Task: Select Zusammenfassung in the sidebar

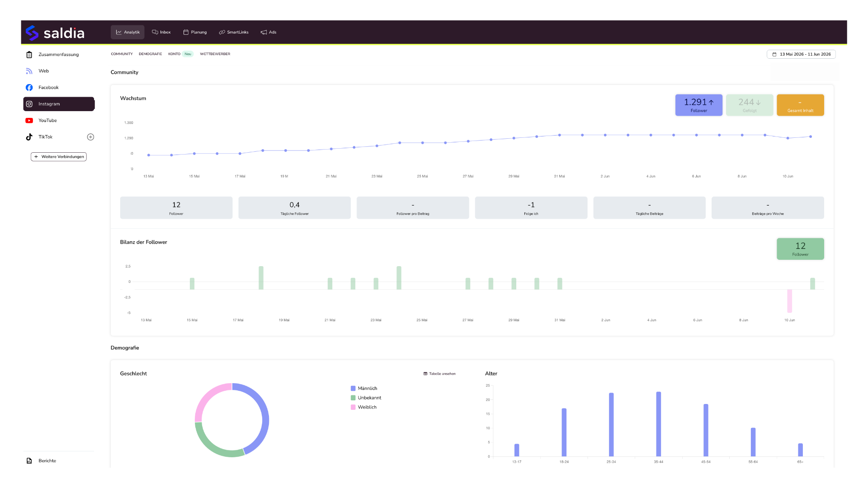Action: pos(59,55)
